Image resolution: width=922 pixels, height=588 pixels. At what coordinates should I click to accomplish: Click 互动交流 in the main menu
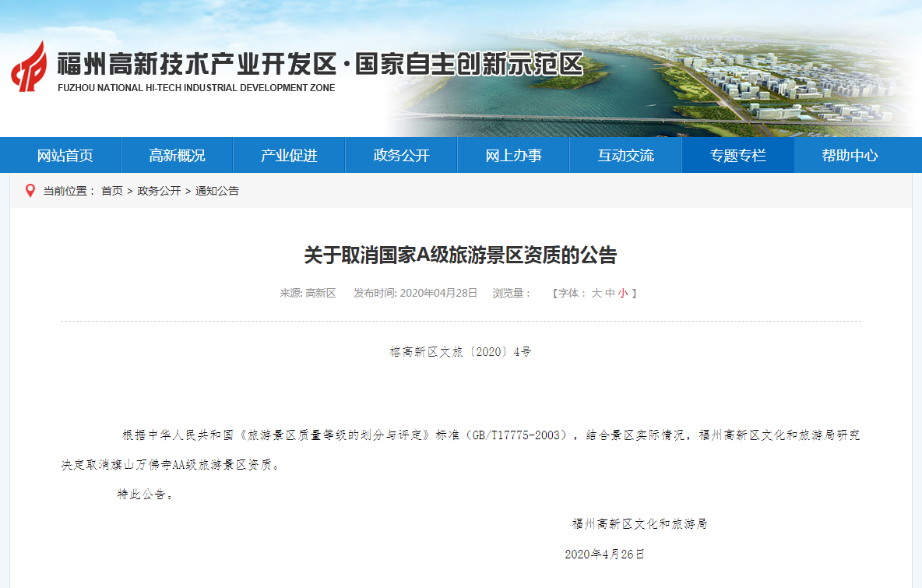(626, 155)
